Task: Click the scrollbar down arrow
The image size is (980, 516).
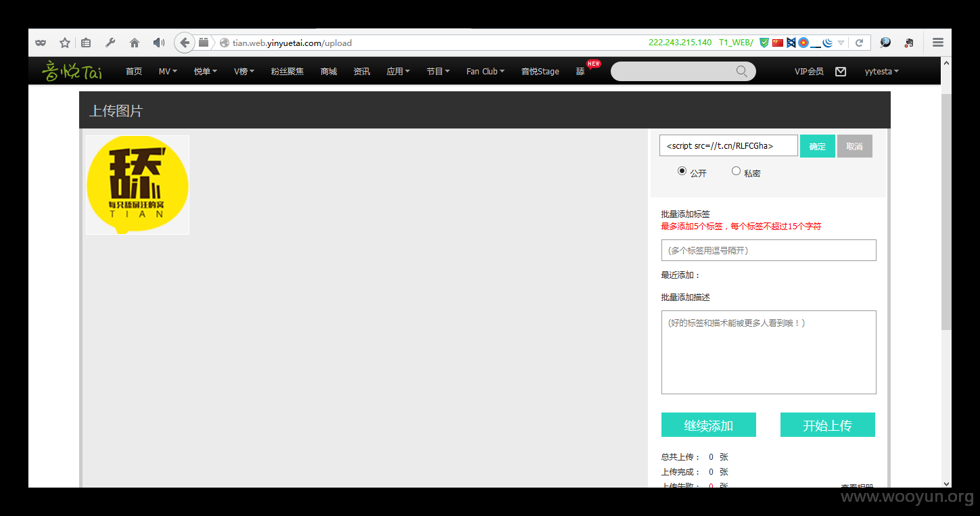Action: point(946,484)
